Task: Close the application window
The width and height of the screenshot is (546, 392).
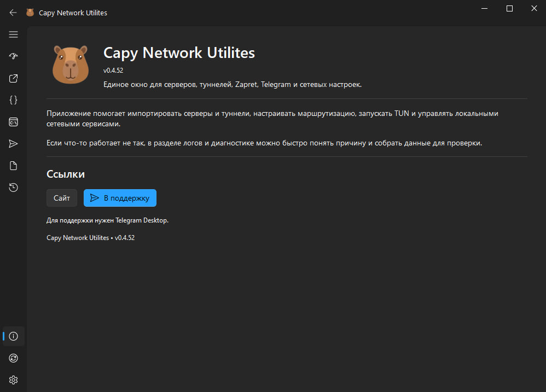Action: [534, 8]
